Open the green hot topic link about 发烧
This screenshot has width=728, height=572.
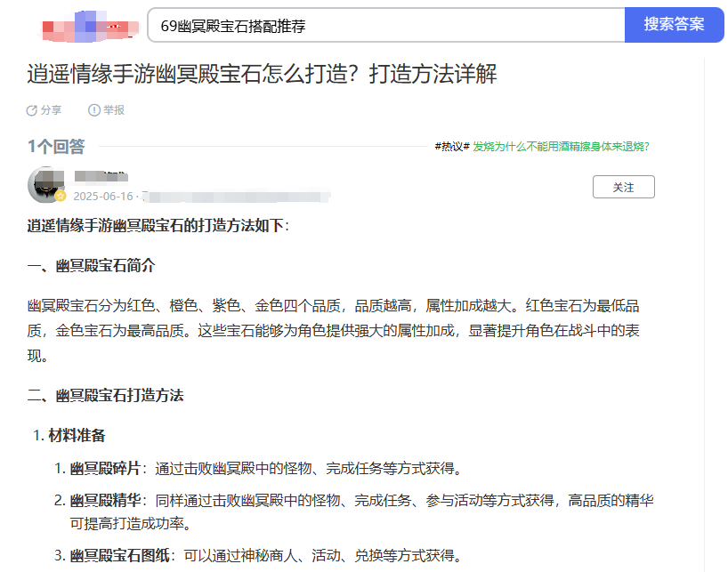click(561, 147)
